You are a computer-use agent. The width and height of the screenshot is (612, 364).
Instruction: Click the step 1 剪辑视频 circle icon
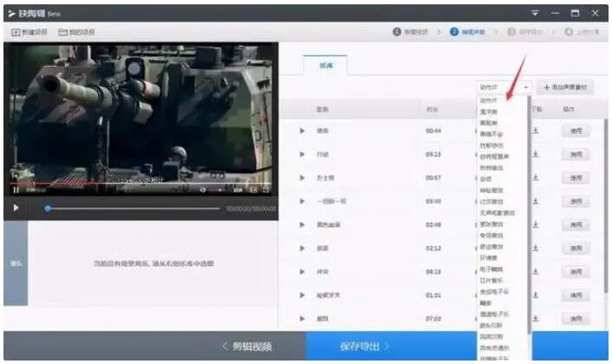click(x=397, y=31)
